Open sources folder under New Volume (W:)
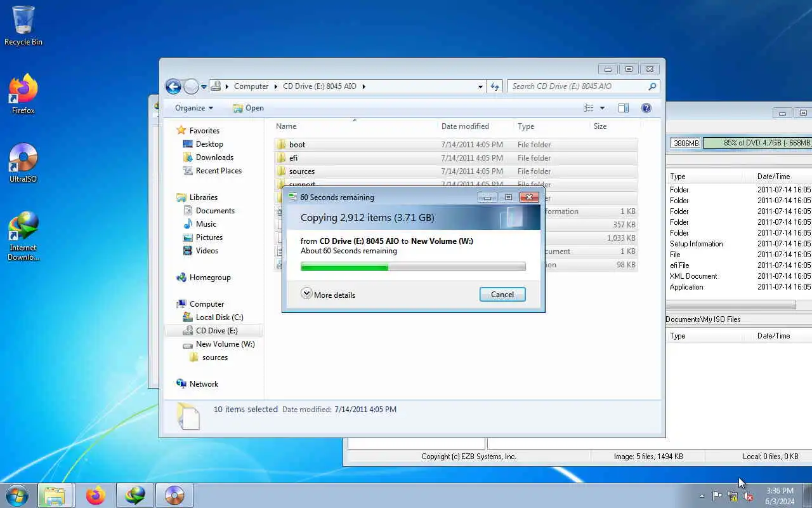This screenshot has width=812, height=508. coord(215,358)
